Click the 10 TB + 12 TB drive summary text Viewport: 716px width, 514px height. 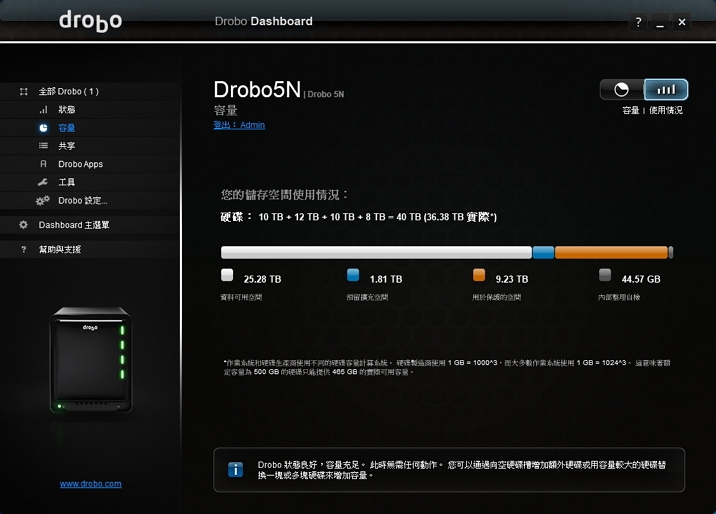(359, 217)
